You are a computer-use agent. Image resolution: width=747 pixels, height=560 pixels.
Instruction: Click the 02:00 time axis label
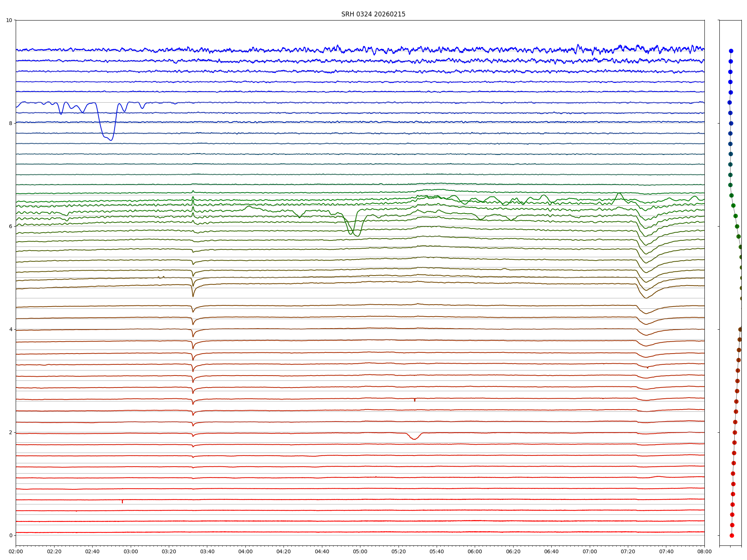click(16, 551)
